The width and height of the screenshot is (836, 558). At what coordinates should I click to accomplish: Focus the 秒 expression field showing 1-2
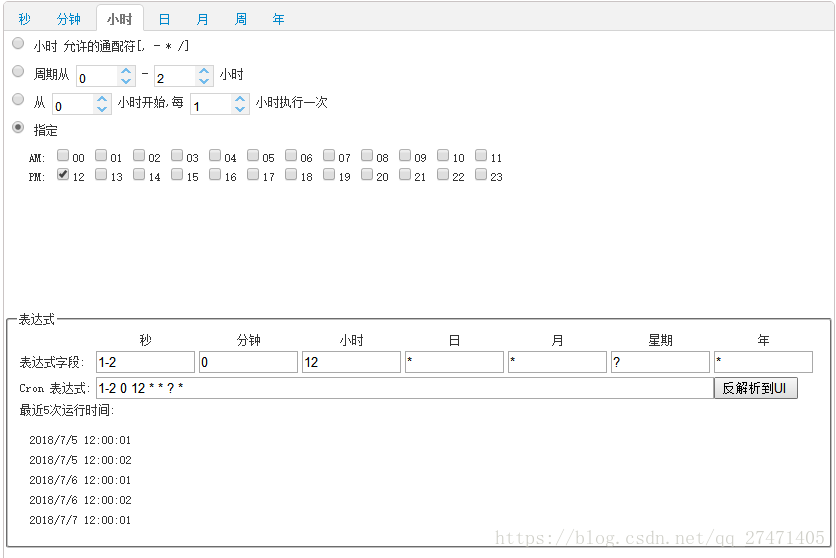(x=145, y=362)
